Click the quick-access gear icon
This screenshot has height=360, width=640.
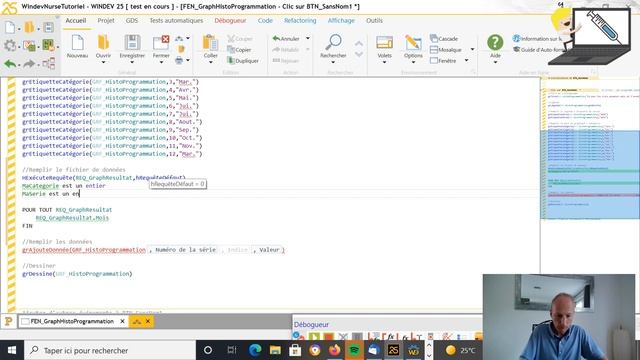pyautogui.click(x=10, y=45)
